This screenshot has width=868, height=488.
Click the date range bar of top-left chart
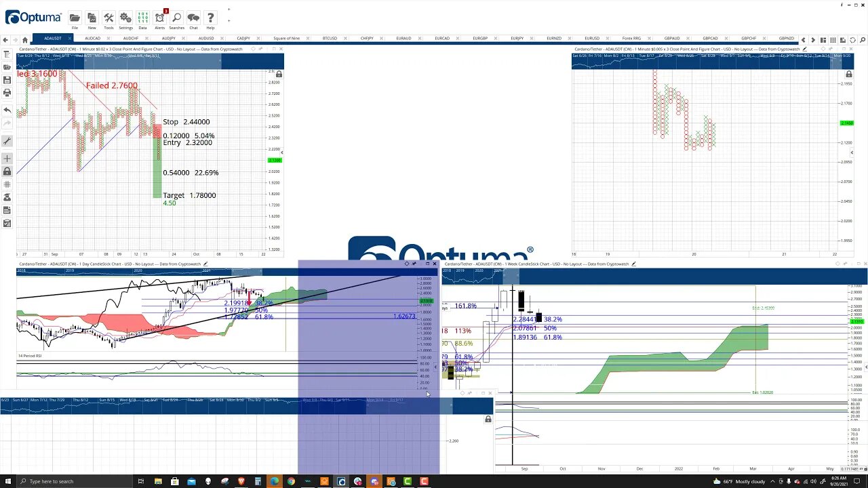click(150, 62)
